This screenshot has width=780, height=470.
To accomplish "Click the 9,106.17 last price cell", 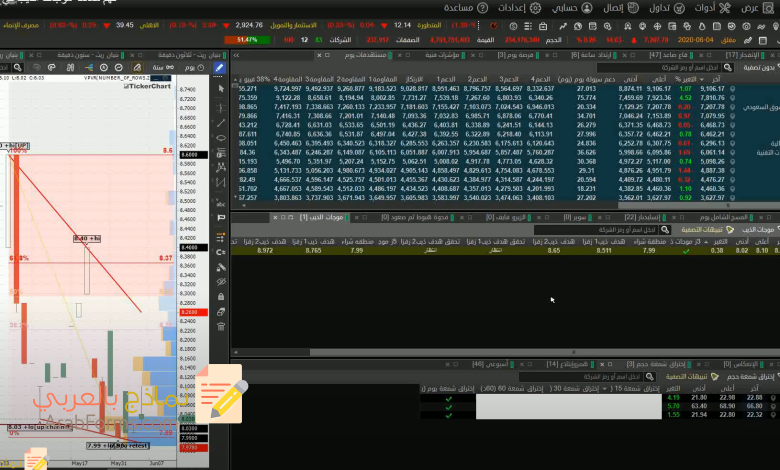I will (712, 89).
